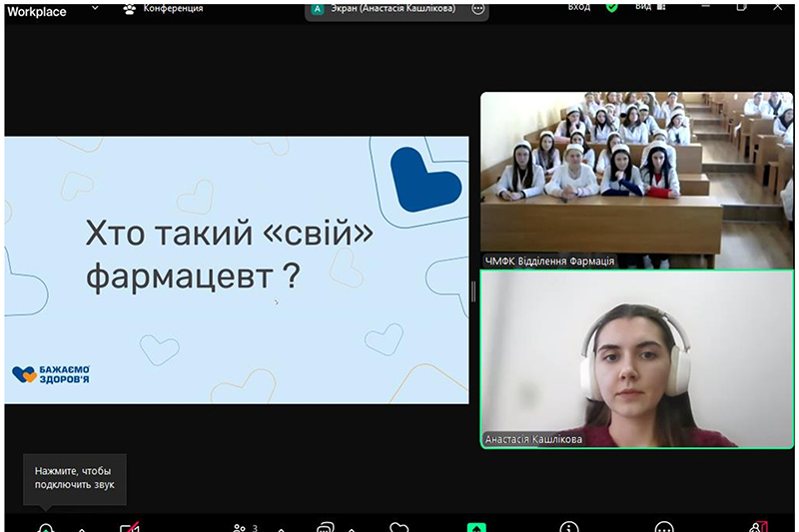Click the divider handle between slide and videos
799x532 pixels.
click(473, 291)
